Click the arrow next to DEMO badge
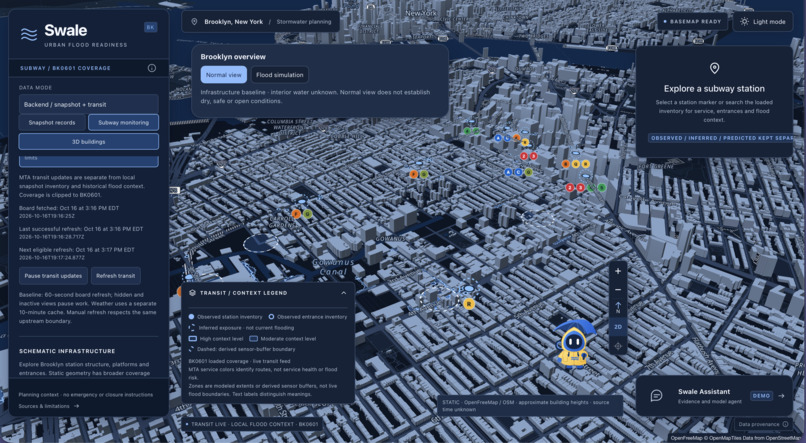This screenshot has width=806, height=443. [x=781, y=396]
